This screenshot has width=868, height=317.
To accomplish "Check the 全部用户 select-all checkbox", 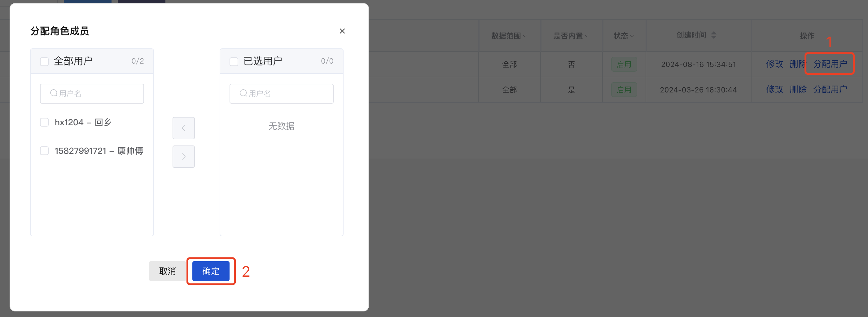I will [x=44, y=61].
